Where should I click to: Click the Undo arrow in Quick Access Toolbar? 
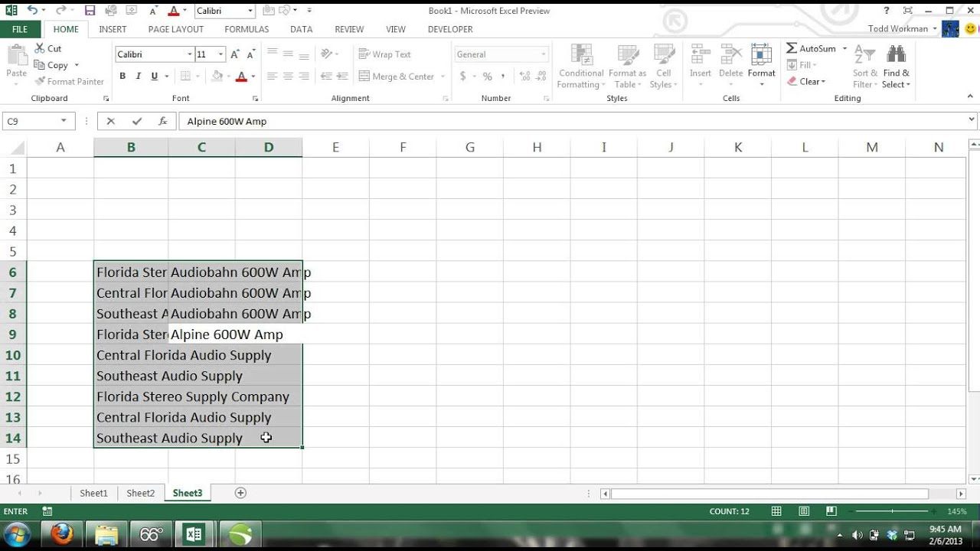pyautogui.click(x=33, y=11)
